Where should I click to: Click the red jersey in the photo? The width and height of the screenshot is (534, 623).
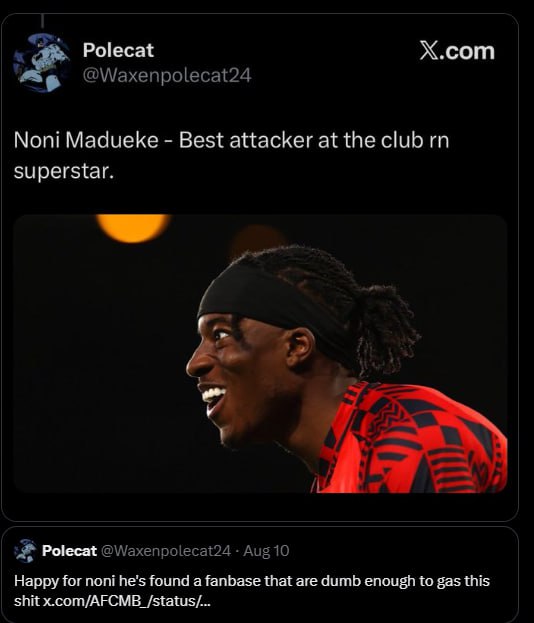(x=409, y=439)
